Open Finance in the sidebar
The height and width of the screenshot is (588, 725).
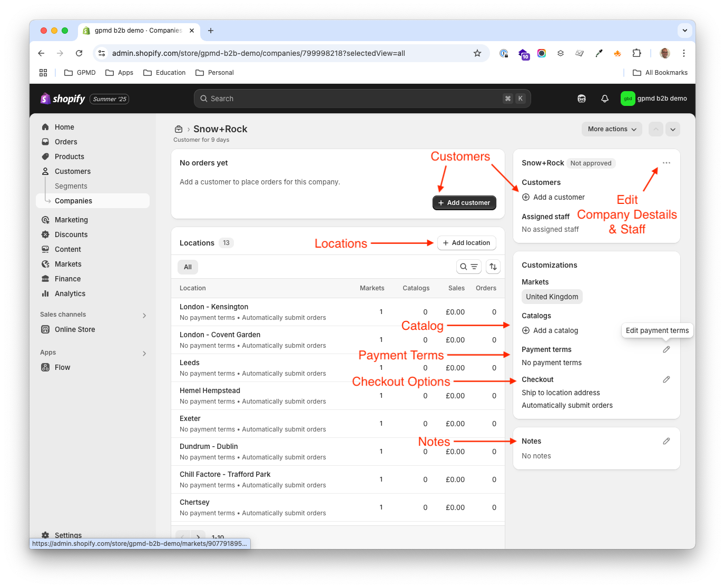(93, 279)
